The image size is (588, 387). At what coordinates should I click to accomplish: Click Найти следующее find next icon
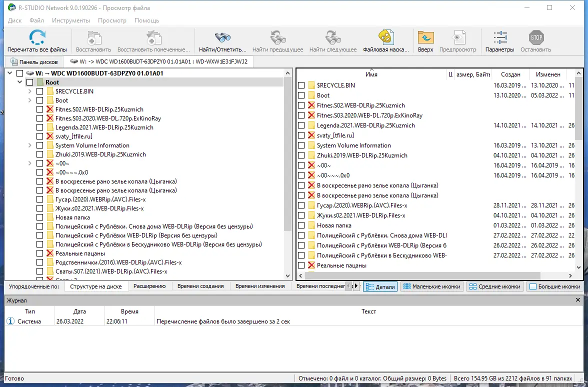click(x=332, y=37)
